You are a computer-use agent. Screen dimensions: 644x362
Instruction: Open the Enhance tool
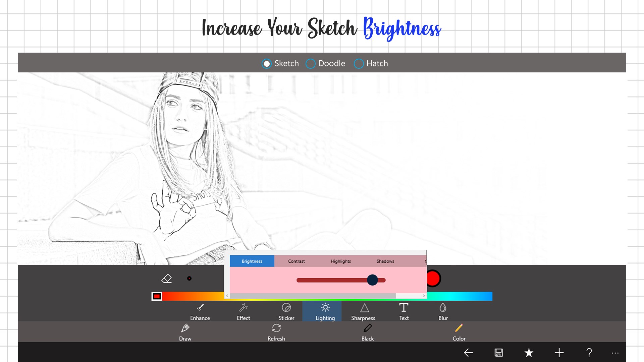coord(200,312)
